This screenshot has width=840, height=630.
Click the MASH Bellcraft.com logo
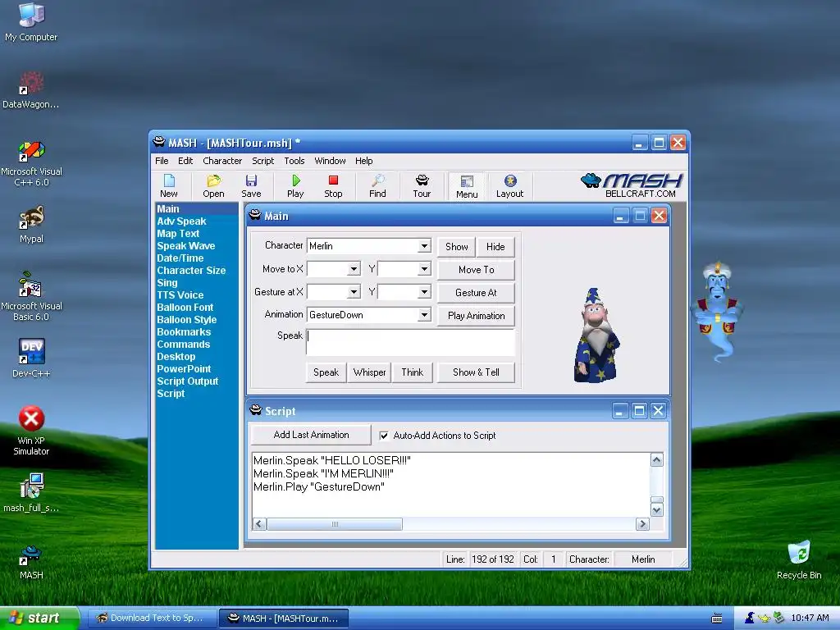click(631, 185)
